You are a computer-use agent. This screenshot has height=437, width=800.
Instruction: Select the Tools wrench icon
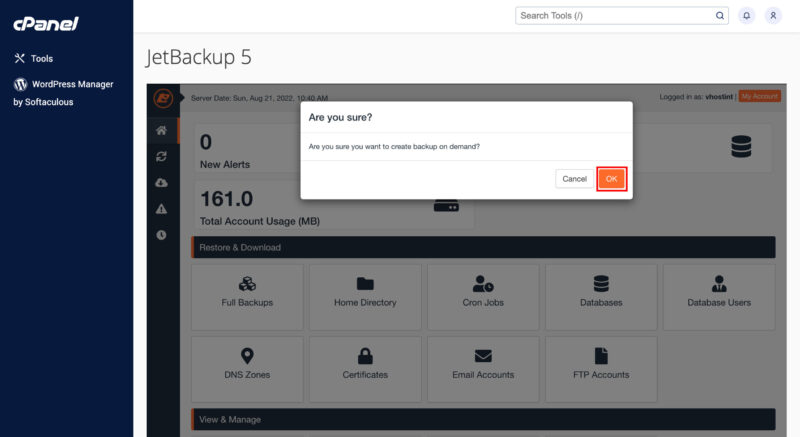click(x=19, y=58)
